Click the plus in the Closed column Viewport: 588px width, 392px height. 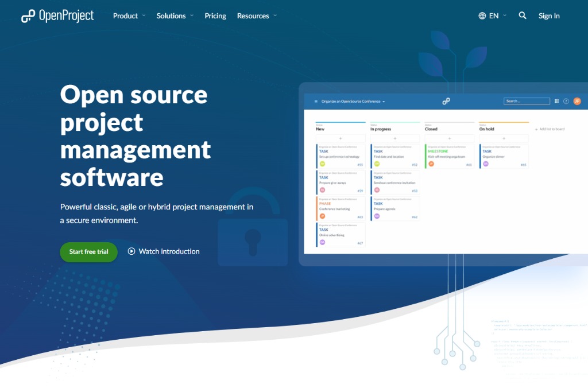pyautogui.click(x=448, y=138)
